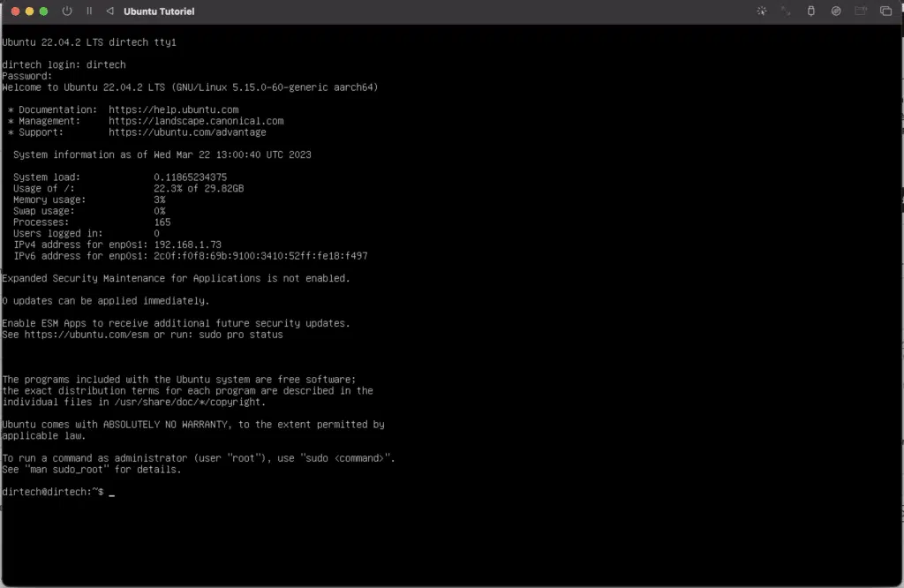Click the green full-screen window button
The image size is (904, 588).
click(x=43, y=11)
